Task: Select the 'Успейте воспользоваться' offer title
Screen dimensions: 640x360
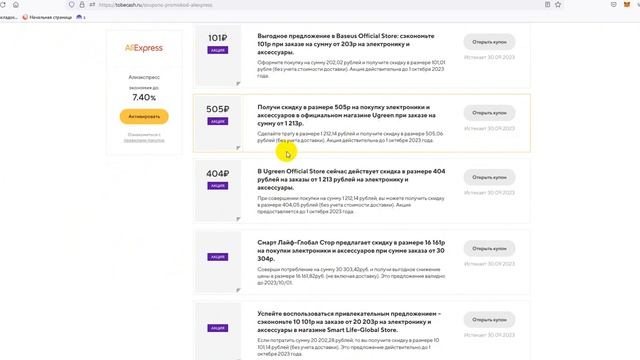Action: [x=349, y=322]
